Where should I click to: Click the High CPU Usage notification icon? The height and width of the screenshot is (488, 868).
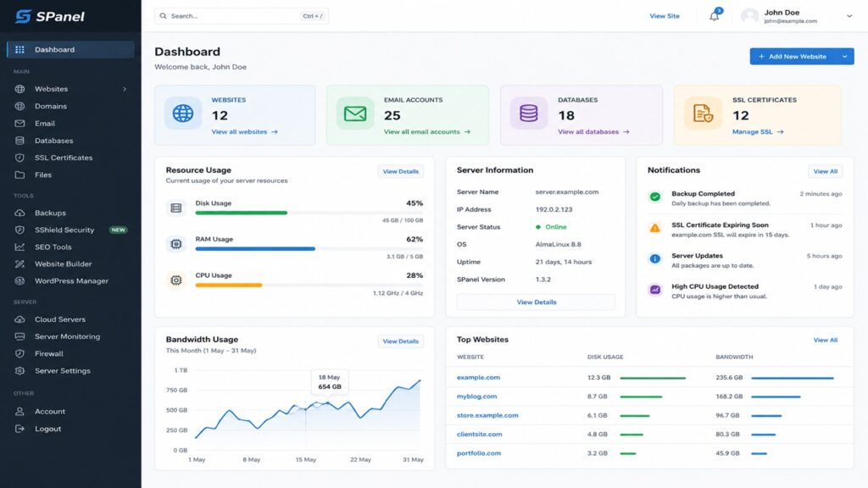tap(655, 290)
